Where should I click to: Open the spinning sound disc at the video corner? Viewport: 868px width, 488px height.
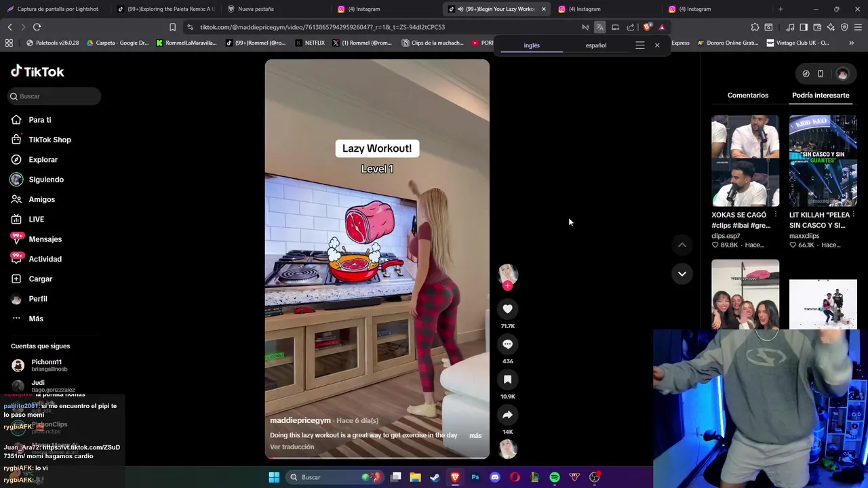[x=507, y=448]
